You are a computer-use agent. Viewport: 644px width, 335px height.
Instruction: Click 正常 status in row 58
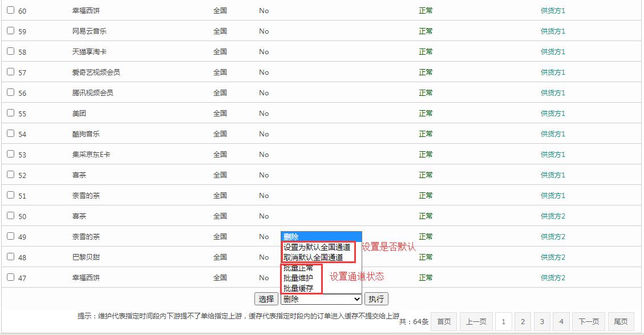point(426,52)
